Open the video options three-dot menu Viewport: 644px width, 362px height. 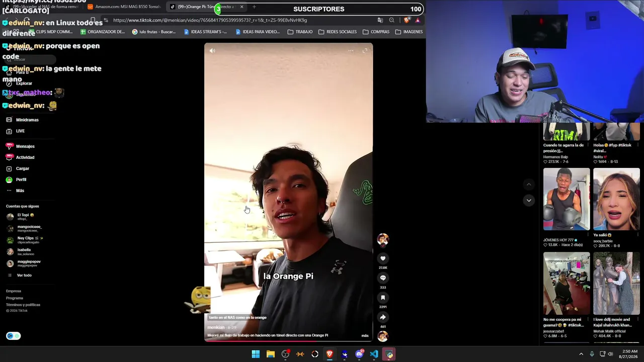pos(351,50)
